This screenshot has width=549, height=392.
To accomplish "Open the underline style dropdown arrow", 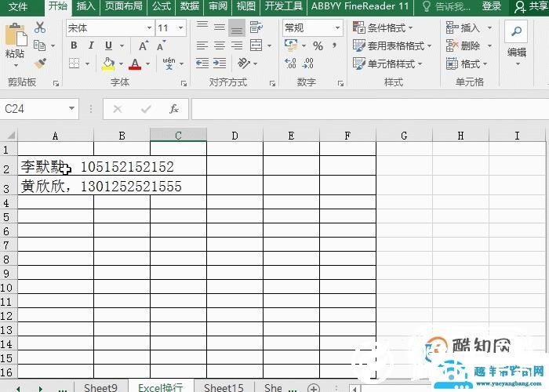I will (x=122, y=45).
